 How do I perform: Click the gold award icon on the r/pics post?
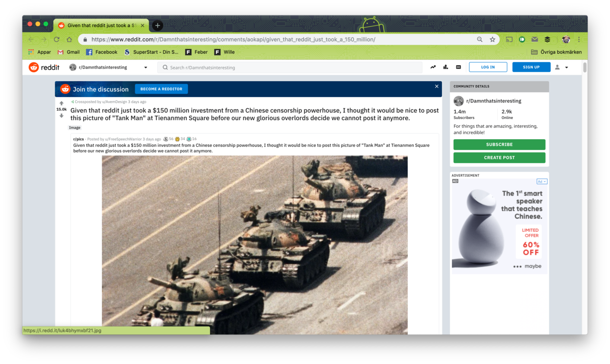(177, 139)
